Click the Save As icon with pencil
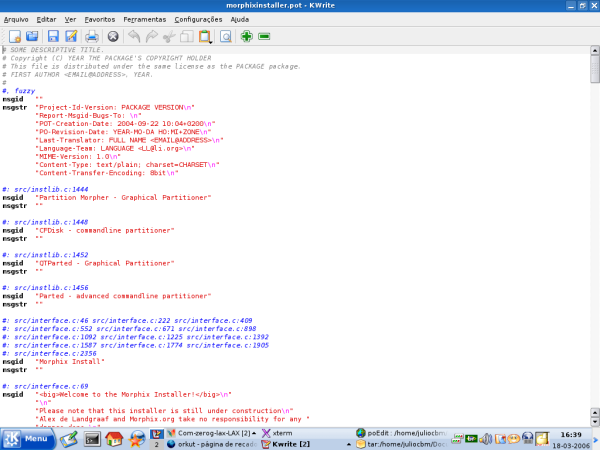The image size is (600, 450). click(x=71, y=36)
